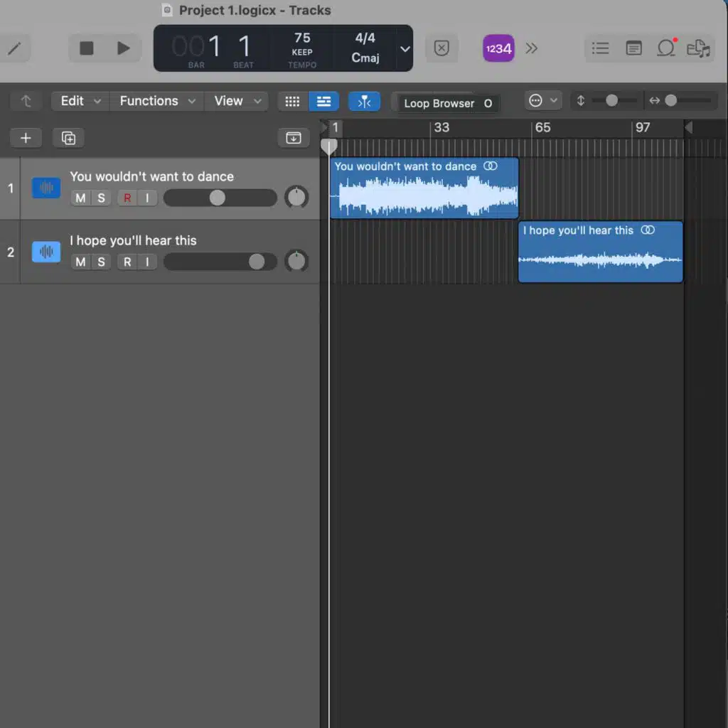Viewport: 728px width, 728px height.
Task: Solo the "I hope you'll hear this" track
Action: pos(102,262)
